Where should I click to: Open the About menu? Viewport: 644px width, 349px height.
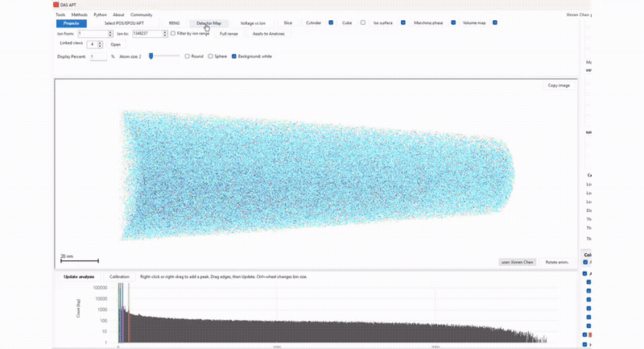[x=118, y=15]
